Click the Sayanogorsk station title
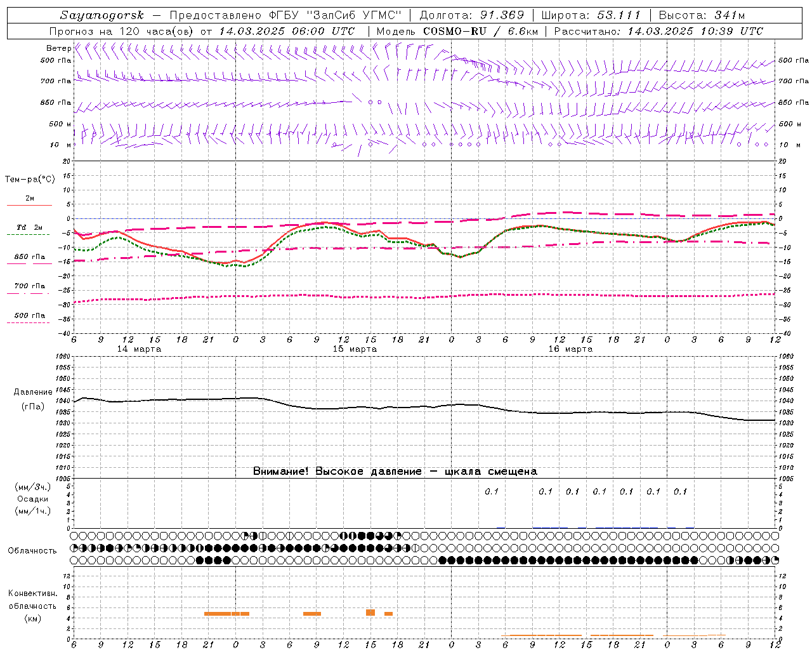This screenshot has width=812, height=650. [102, 15]
